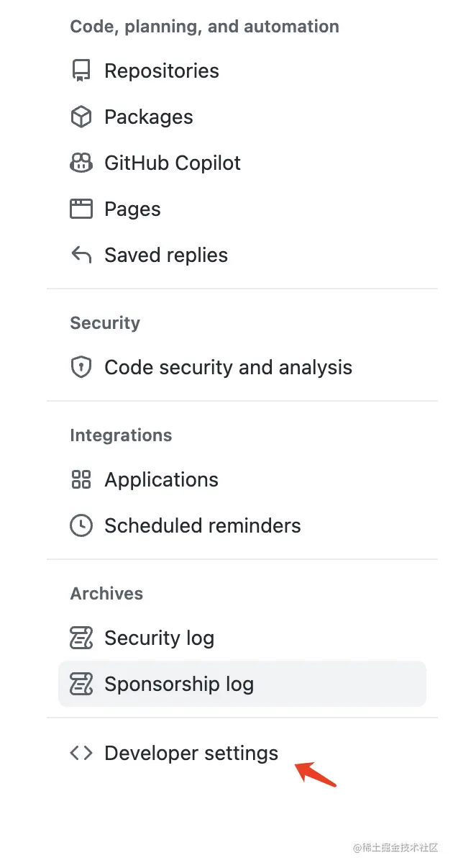Viewport: 453px width, 868px height.
Task: Click the Packages cube icon
Action: click(81, 117)
